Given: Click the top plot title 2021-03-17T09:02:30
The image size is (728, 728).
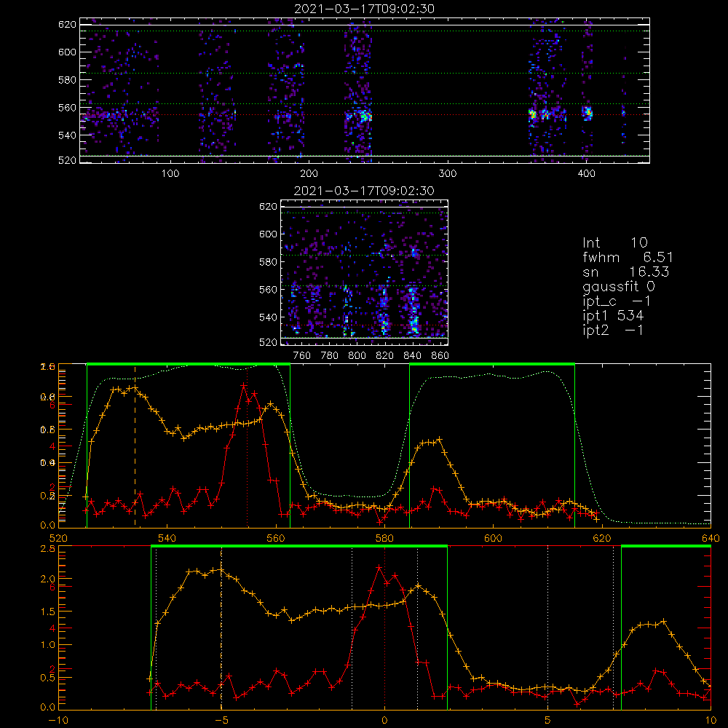Looking at the screenshot, I should pyautogui.click(x=365, y=9).
